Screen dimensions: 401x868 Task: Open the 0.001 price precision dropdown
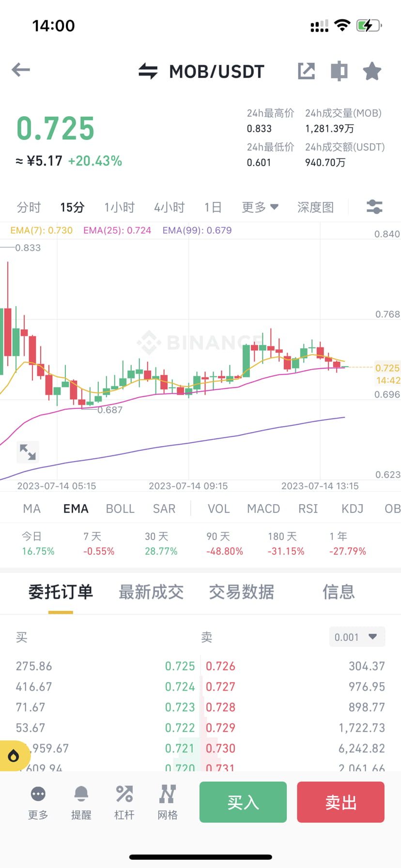pyautogui.click(x=357, y=637)
